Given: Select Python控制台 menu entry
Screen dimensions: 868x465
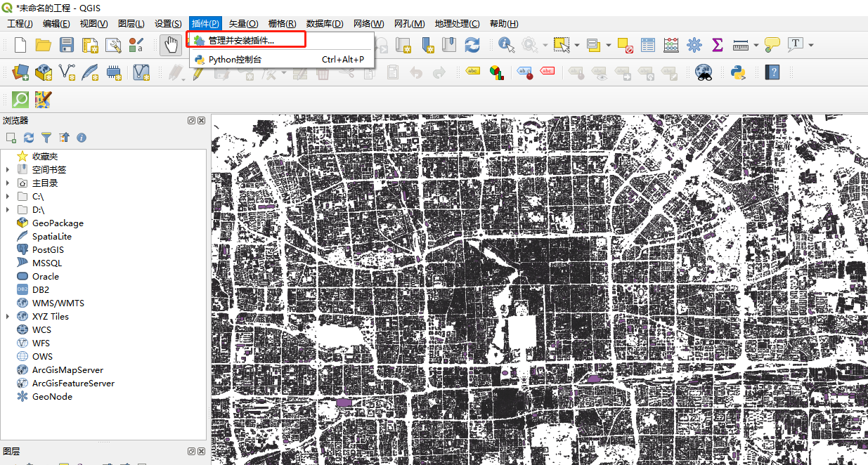Looking at the screenshot, I should (x=235, y=60).
